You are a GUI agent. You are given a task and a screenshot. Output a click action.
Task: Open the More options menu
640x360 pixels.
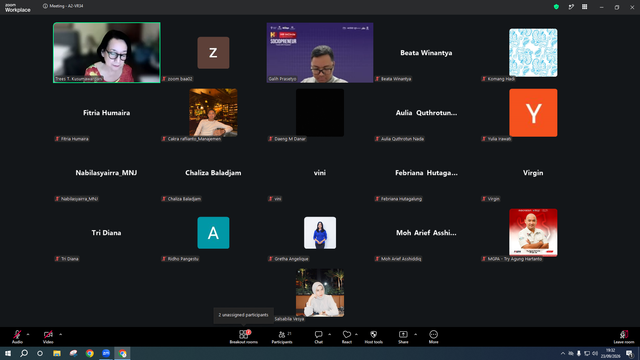433,337
